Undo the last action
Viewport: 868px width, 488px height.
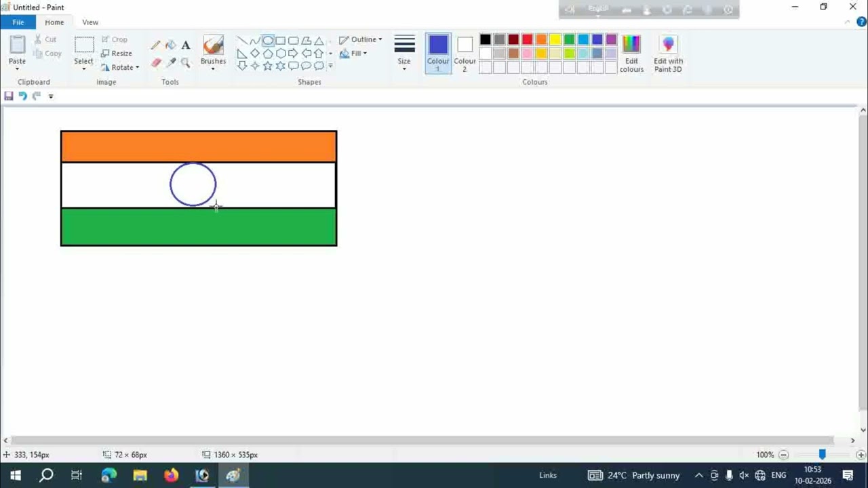tap(22, 96)
